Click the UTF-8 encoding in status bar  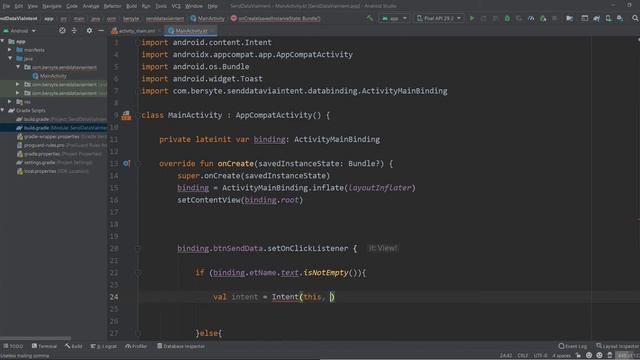tap(540, 356)
